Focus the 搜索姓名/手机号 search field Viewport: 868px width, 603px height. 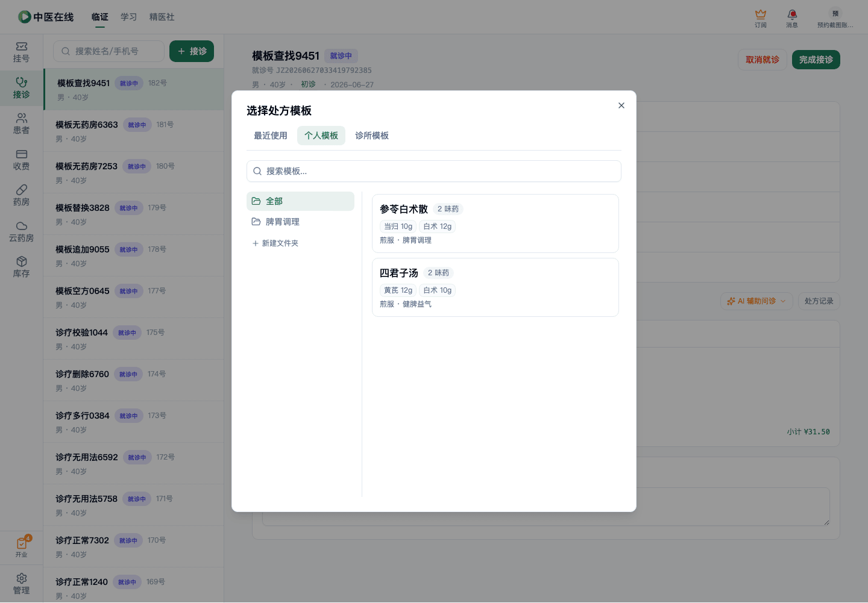pos(108,51)
